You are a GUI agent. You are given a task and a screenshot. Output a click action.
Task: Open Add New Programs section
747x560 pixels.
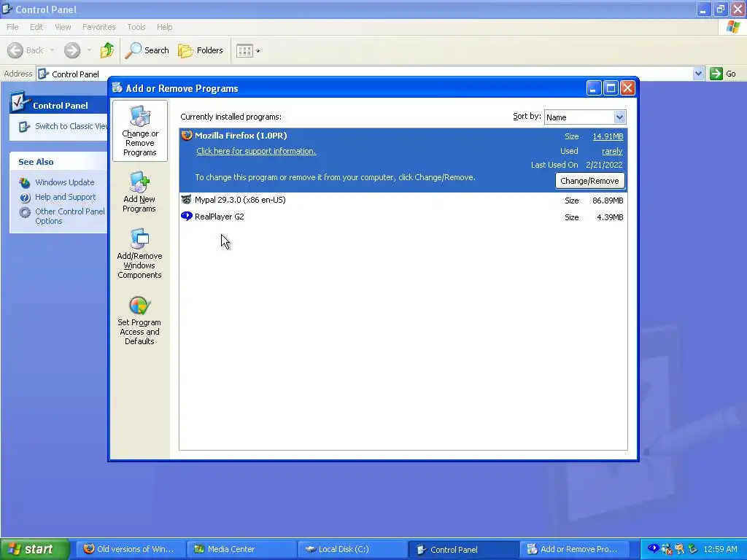pyautogui.click(x=139, y=192)
